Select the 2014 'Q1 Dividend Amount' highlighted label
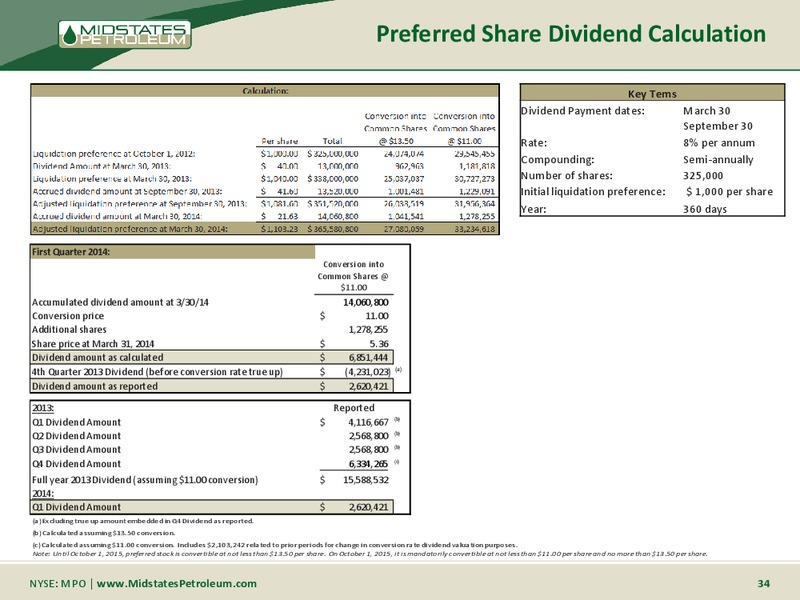The image size is (800, 600). [x=77, y=507]
